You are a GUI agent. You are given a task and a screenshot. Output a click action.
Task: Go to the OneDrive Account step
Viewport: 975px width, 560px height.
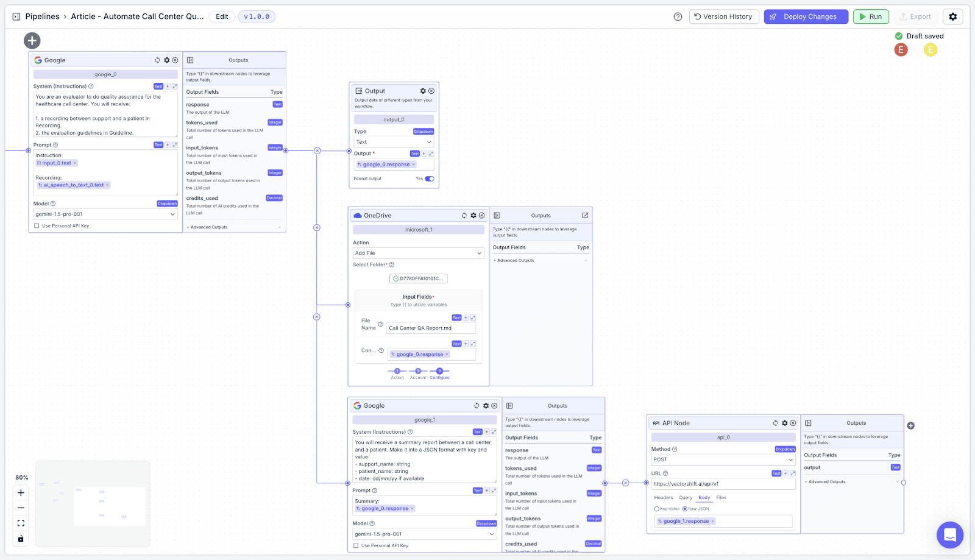click(x=418, y=374)
